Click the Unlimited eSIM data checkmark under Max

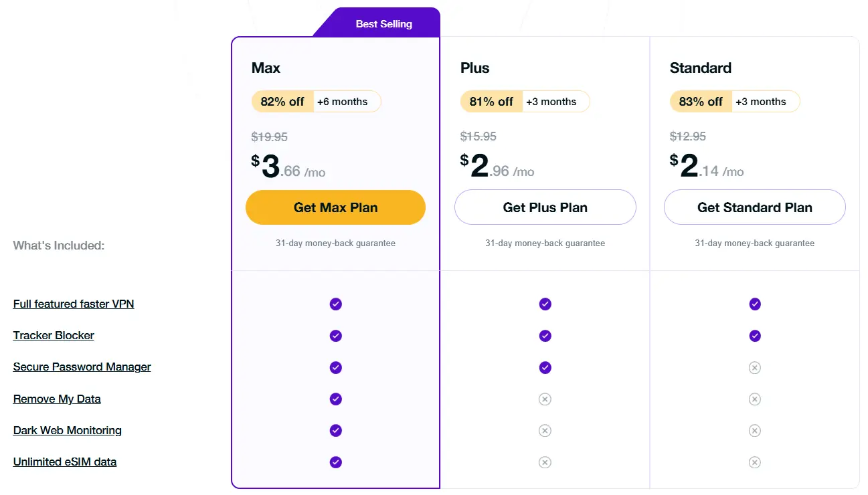click(335, 462)
